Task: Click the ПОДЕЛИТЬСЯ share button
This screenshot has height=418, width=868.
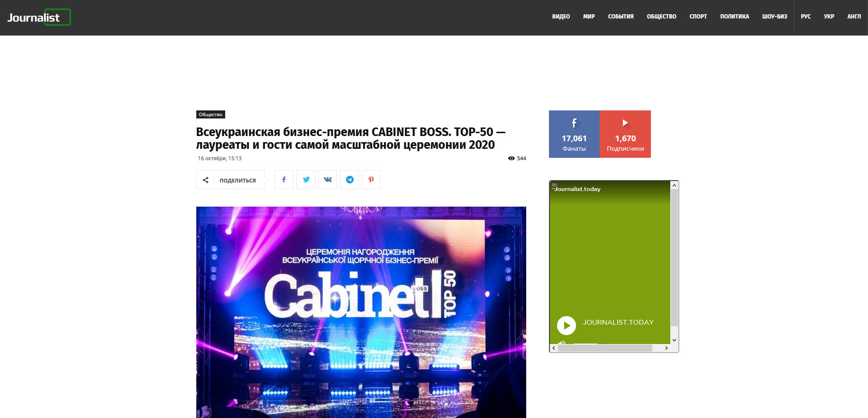Action: click(230, 180)
